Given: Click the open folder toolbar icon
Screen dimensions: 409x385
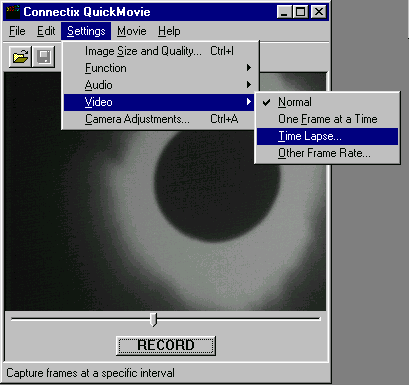Looking at the screenshot, I should click(20, 57).
